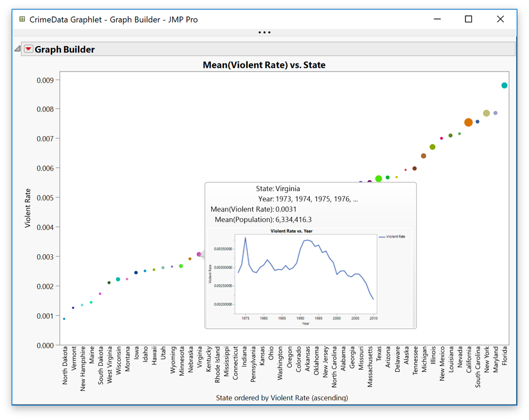Click the Wisconsin data point
Screen dimensions: 529x420
(x=118, y=279)
